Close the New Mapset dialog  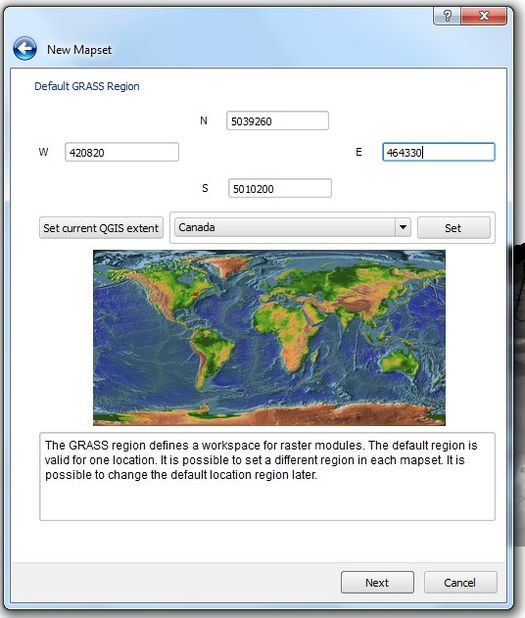pyautogui.click(x=484, y=16)
